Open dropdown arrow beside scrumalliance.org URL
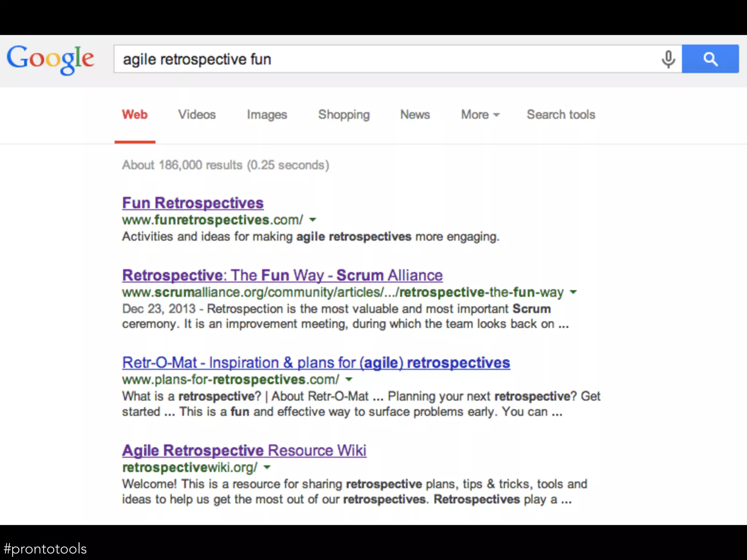 pyautogui.click(x=573, y=292)
